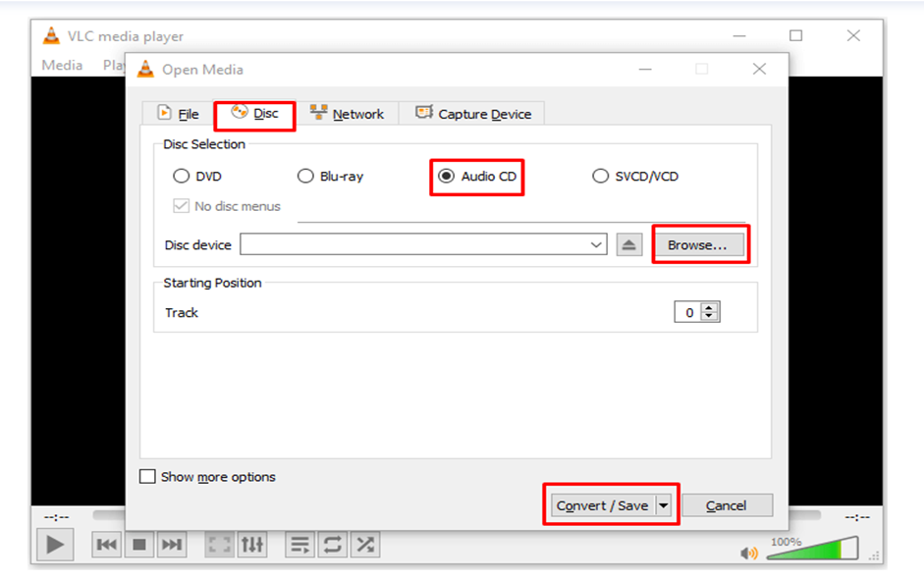Toggle the playlist icon
Viewport: 924px width, 580px height.
point(299,544)
